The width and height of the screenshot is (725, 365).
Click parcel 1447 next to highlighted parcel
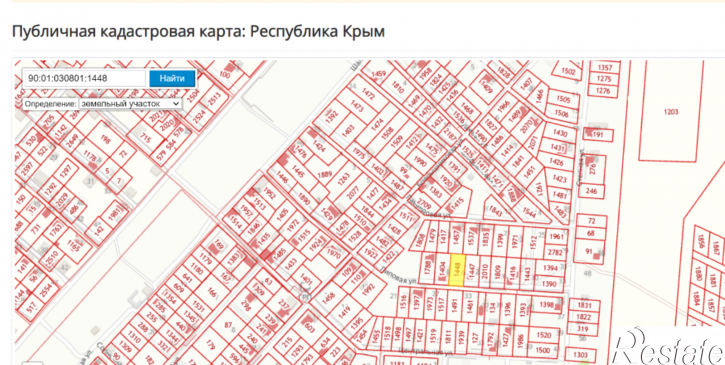(x=472, y=272)
